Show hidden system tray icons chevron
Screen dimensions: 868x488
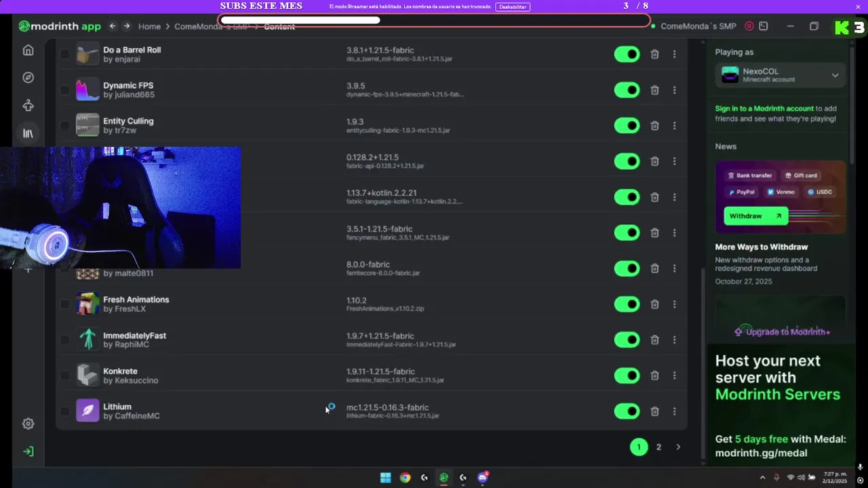(x=762, y=478)
